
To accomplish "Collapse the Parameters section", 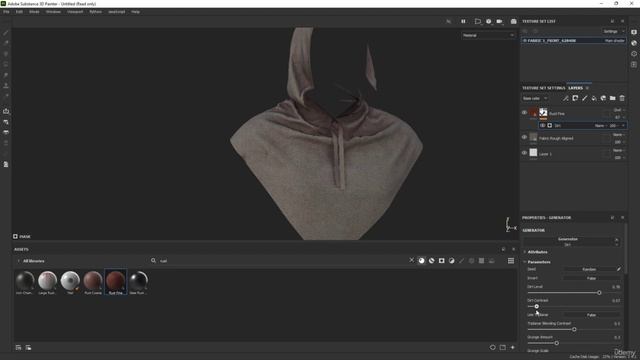I will [538, 262].
